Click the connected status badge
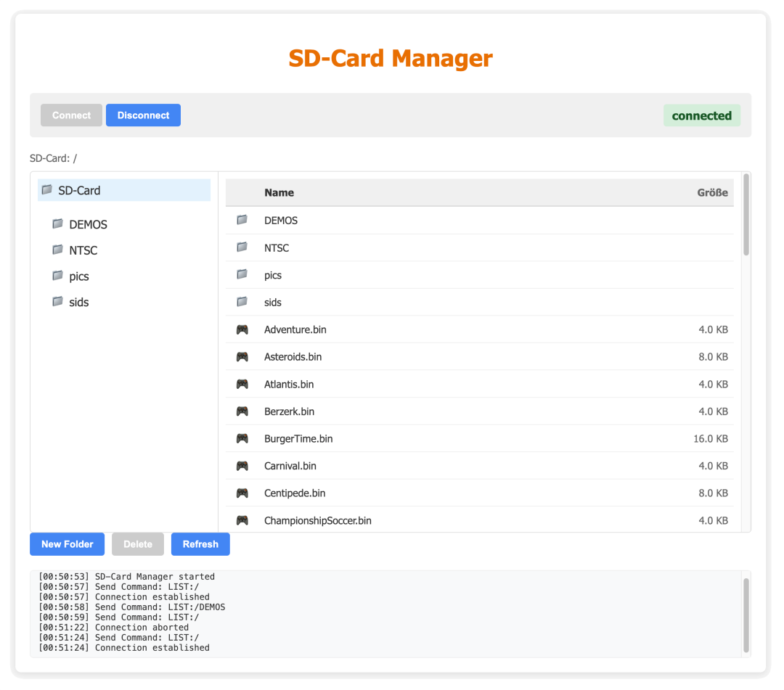Image resolution: width=784 pixels, height=690 pixels. click(701, 115)
